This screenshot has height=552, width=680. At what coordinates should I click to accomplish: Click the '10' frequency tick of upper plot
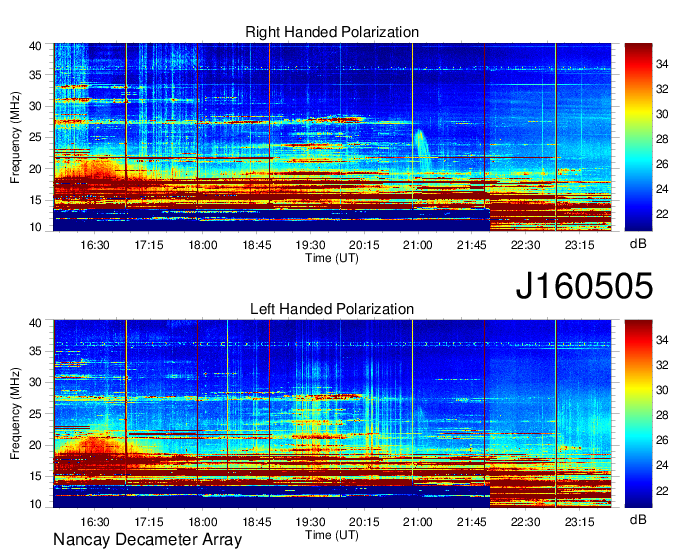[x=35, y=227]
